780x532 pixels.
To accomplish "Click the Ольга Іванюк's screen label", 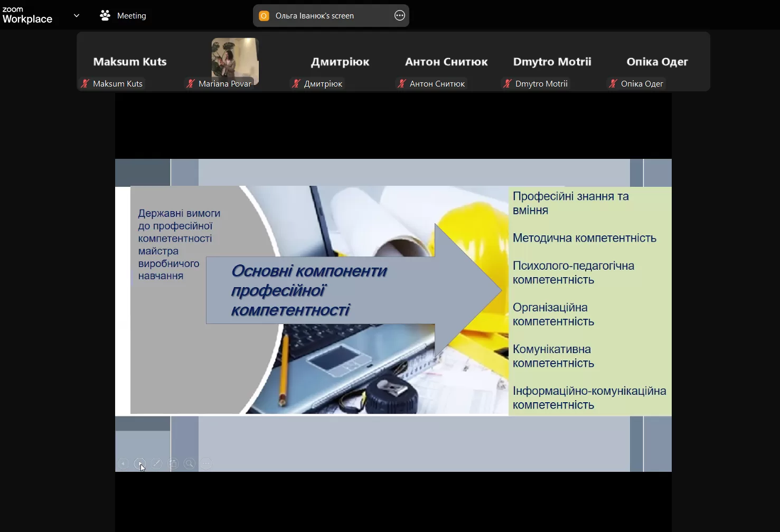I will coord(315,16).
